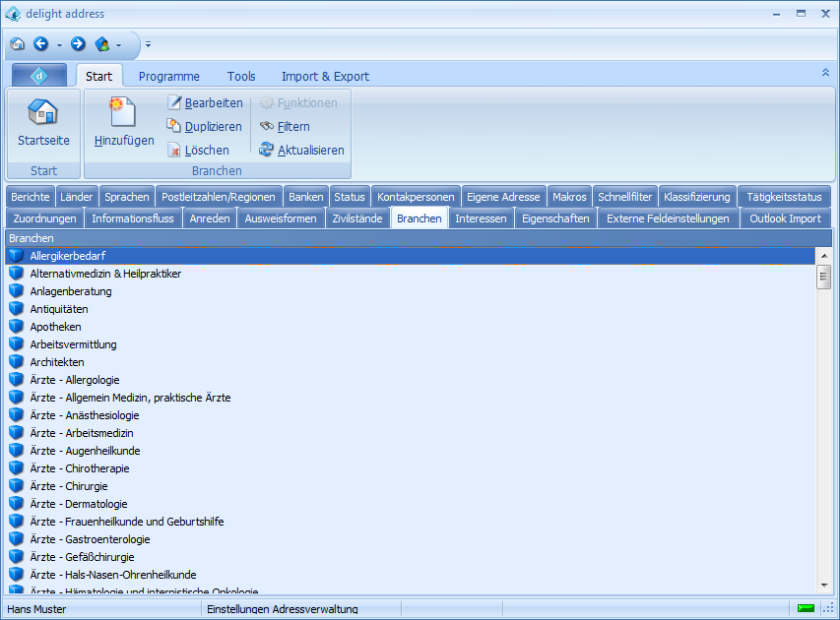
Task: Click the green connection status indicator
Action: click(x=806, y=608)
